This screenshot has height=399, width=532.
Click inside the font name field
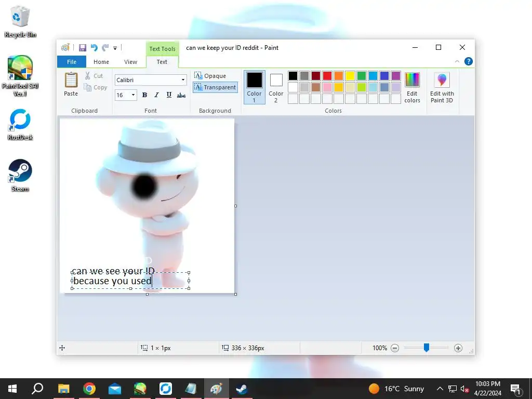(147, 80)
